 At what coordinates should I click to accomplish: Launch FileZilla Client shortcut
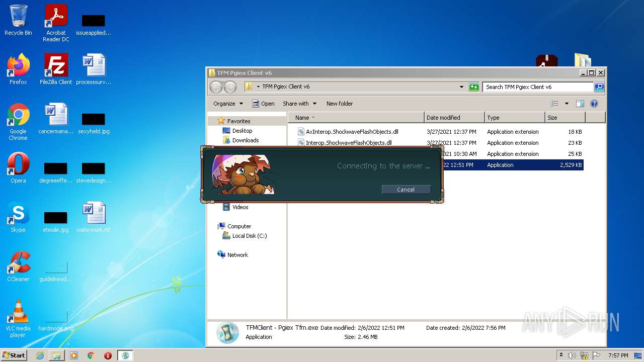click(56, 69)
